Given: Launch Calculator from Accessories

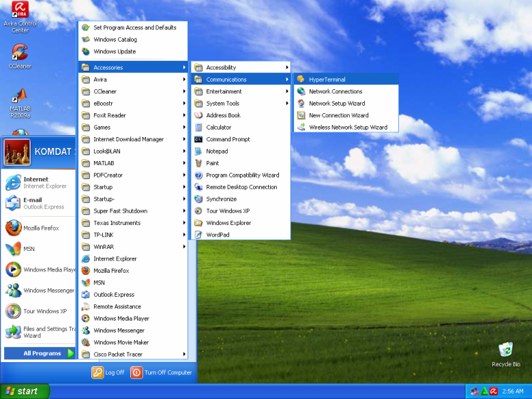Looking at the screenshot, I should click(241, 128).
